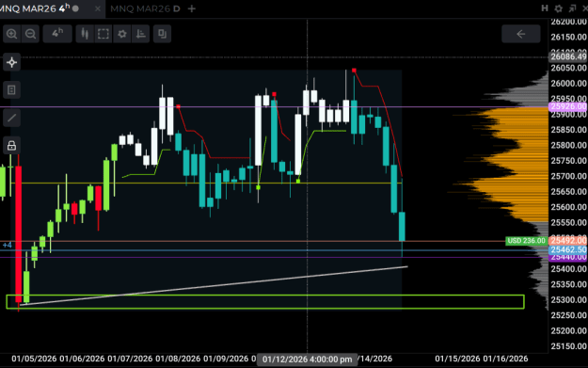Viewport: 588px width, 368px height.
Task: Open the document panel icon in sidebar
Action: pos(11,90)
